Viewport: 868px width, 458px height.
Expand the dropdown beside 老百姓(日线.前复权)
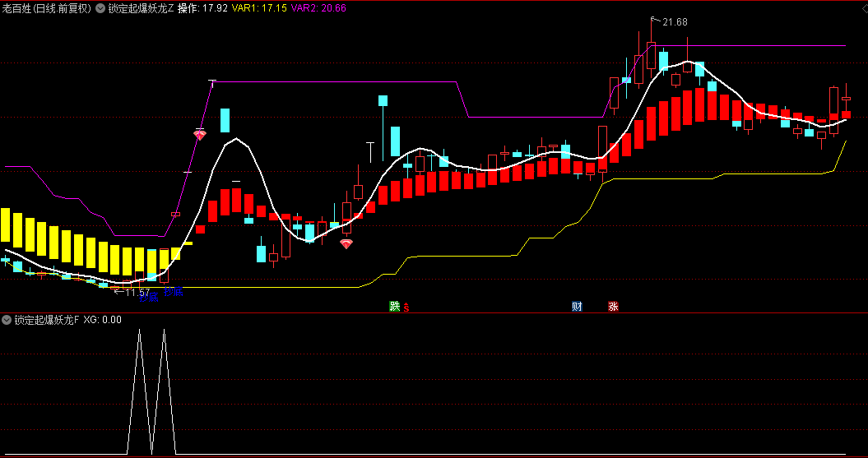click(x=100, y=8)
